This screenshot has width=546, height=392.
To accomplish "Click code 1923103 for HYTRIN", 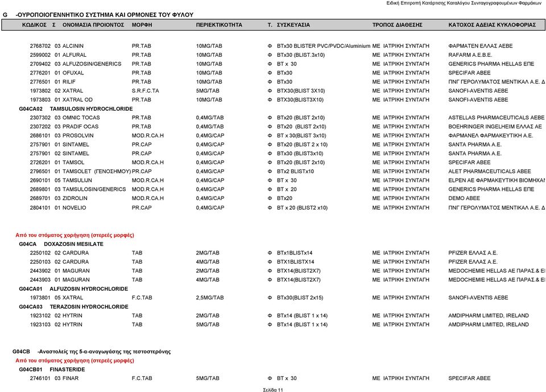I will click(40, 325).
